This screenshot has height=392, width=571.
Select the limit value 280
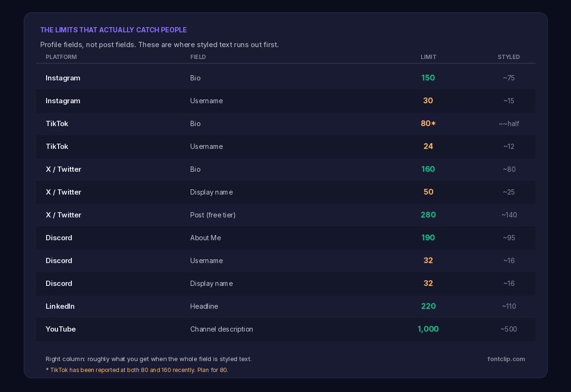428,215
